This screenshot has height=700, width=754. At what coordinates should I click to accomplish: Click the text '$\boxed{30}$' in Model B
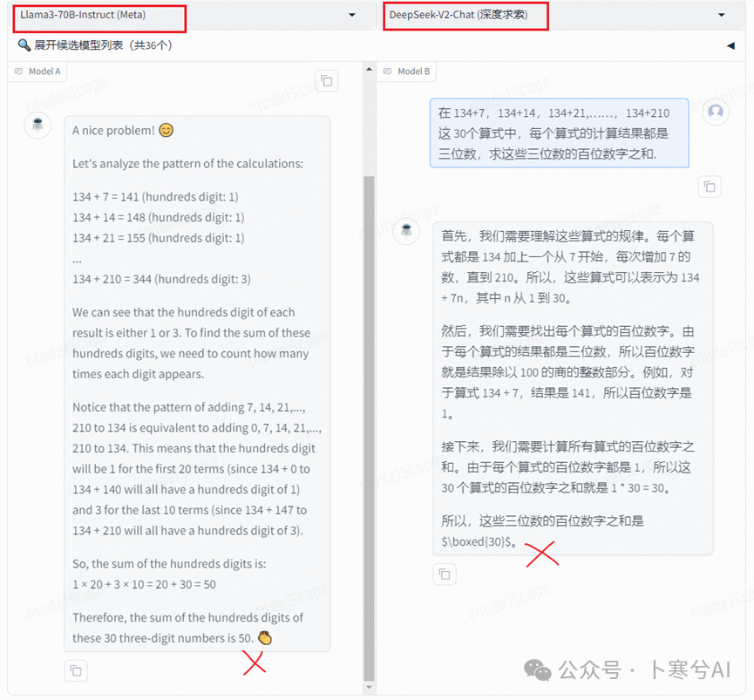pyautogui.click(x=476, y=542)
